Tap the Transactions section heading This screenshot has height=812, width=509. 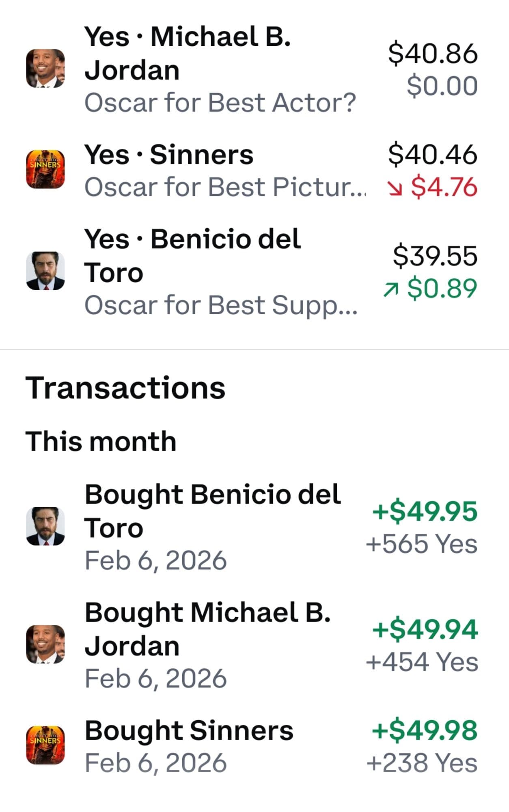point(125,388)
